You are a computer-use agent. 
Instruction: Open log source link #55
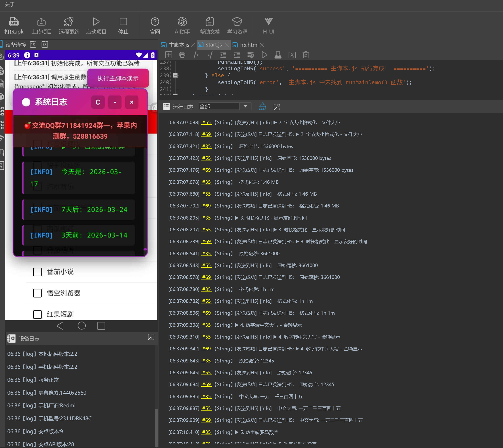pos(207,122)
